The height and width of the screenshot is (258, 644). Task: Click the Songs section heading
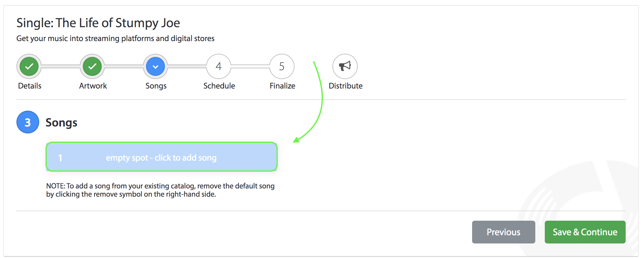[61, 123]
